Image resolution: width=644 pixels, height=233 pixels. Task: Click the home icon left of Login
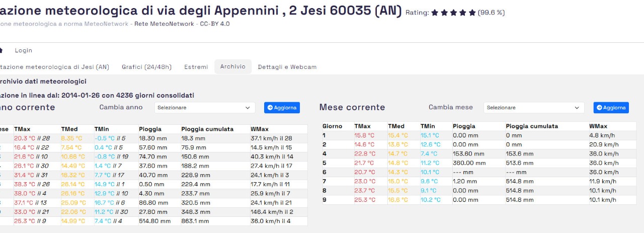[2, 50]
